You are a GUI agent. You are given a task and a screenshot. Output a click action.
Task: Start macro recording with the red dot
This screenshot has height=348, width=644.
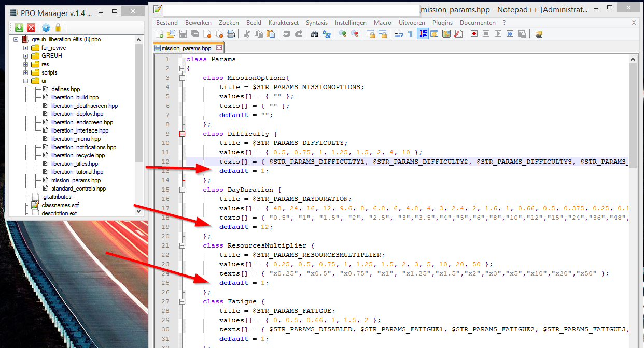click(474, 34)
